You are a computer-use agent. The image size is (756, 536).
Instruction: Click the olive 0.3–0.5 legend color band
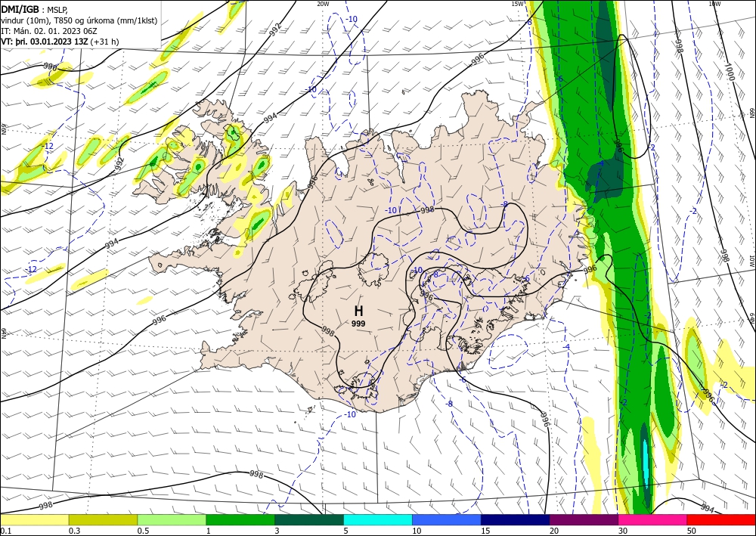103,519
